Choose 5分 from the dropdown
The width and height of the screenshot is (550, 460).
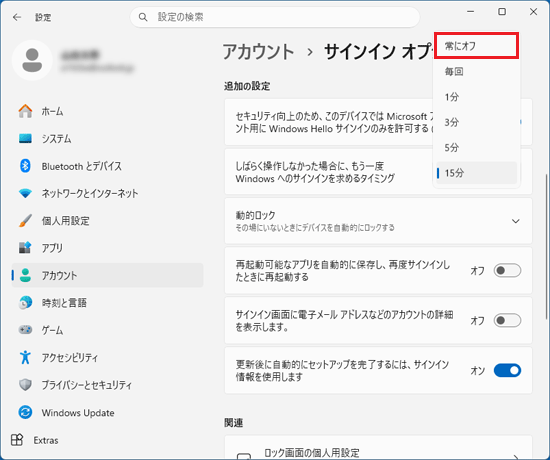(x=477, y=147)
